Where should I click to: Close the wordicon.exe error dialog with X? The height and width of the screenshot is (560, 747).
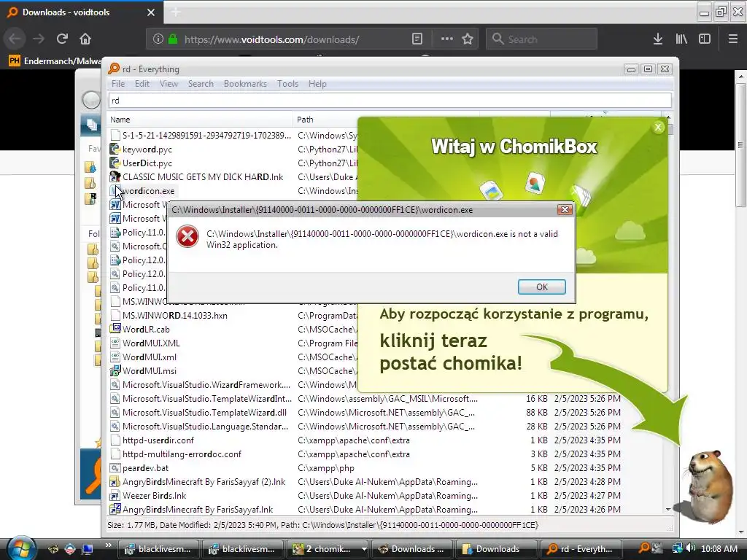click(565, 209)
